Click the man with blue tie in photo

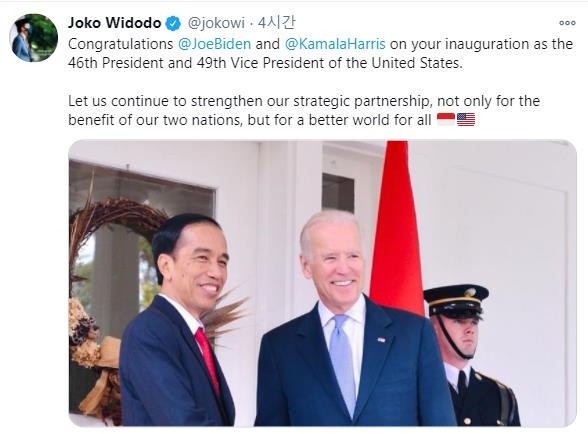354,318
